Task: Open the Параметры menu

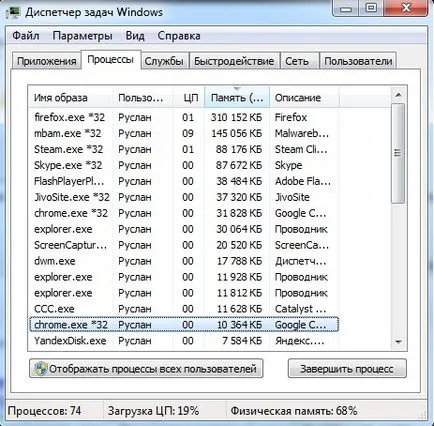Action: tap(82, 35)
